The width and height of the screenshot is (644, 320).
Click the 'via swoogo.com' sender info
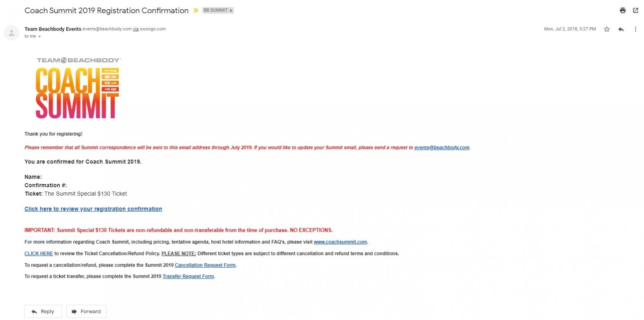[151, 29]
